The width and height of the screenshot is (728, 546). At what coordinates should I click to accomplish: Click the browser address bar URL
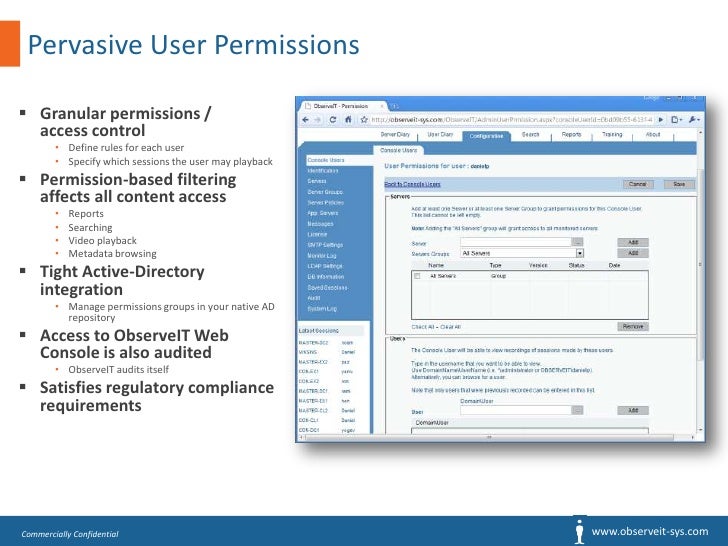[x=512, y=120]
